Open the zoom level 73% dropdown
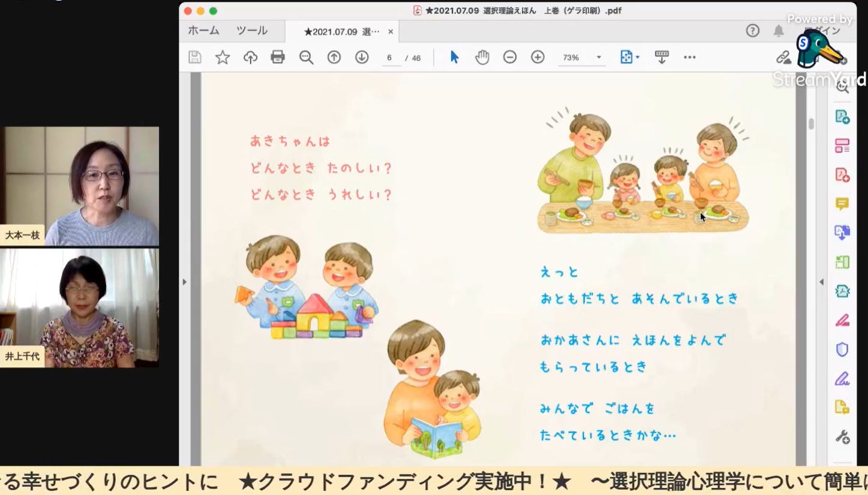Image resolution: width=868 pixels, height=495 pixels. (x=598, y=58)
